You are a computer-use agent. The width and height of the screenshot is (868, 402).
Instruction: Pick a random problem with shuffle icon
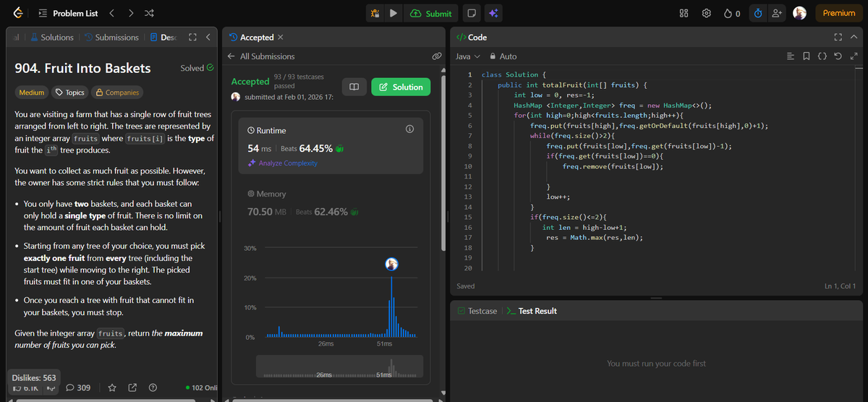point(149,13)
